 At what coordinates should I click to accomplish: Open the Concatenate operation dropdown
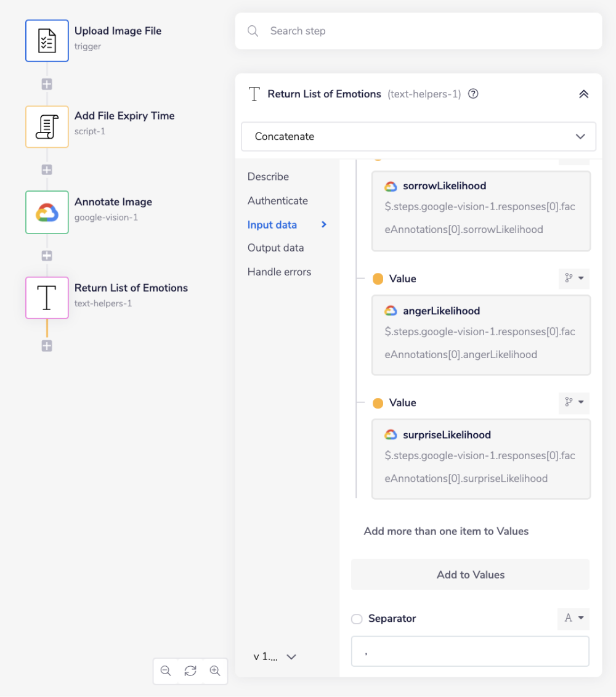click(x=418, y=136)
